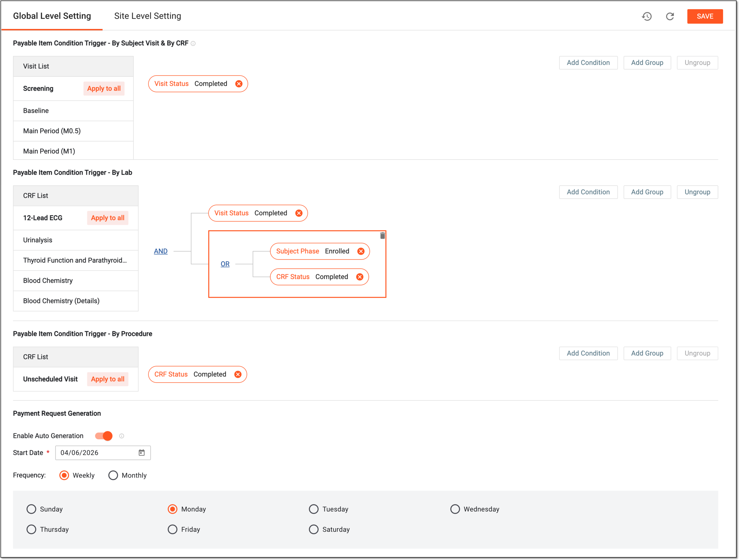
Task: Click Screening Visit Status Completed pill
Action: (x=198, y=84)
